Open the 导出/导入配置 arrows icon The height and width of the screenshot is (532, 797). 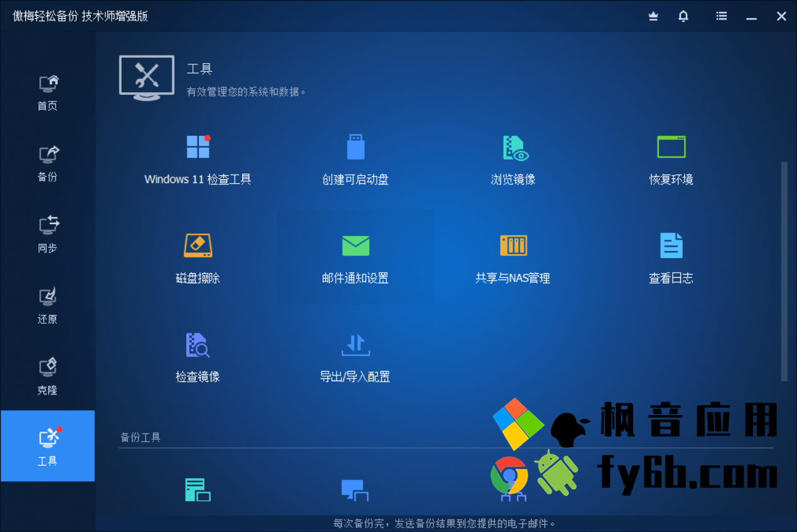[x=355, y=345]
